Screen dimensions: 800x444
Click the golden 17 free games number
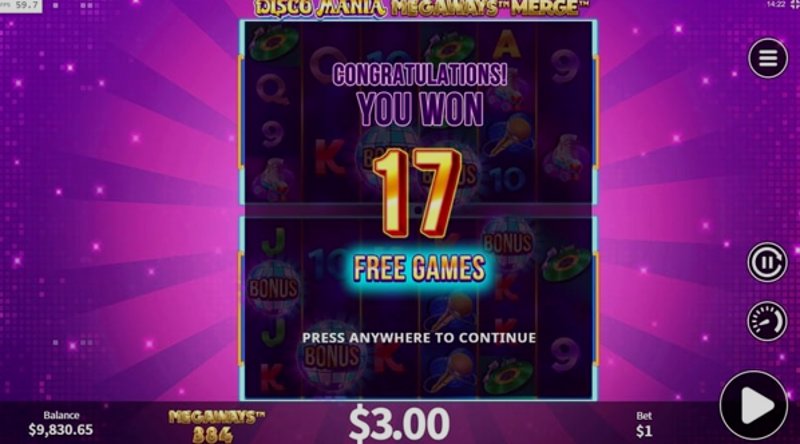pos(417,192)
